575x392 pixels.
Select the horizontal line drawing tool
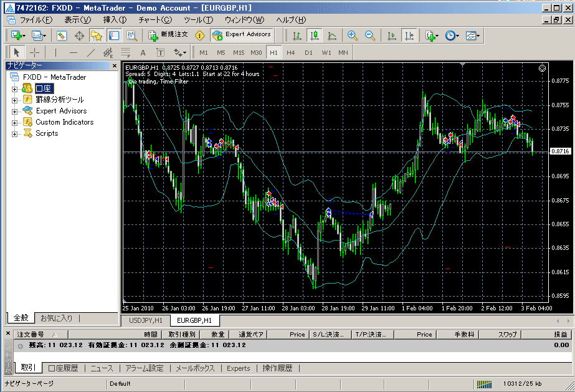point(74,53)
